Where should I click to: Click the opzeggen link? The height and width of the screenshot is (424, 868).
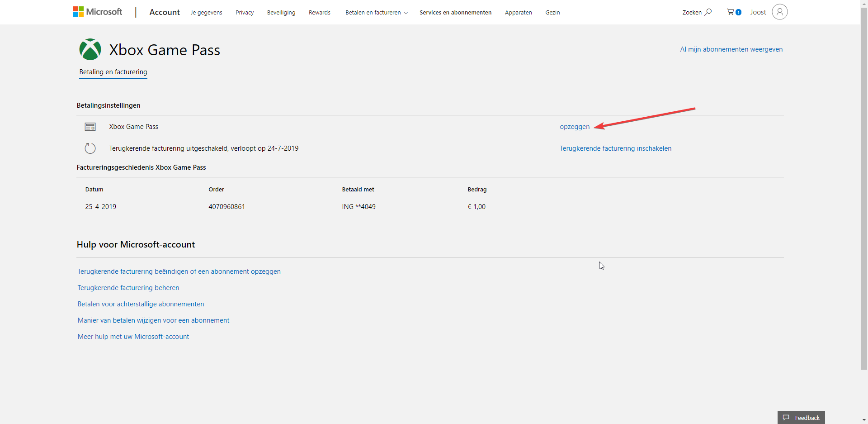(x=575, y=127)
